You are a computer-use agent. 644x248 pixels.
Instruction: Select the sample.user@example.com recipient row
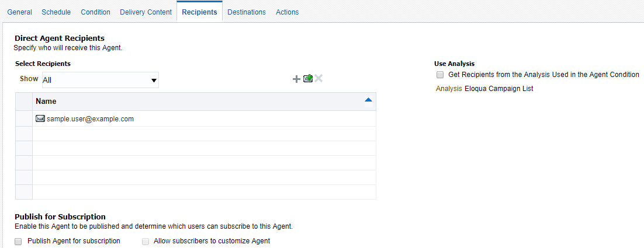tap(196, 119)
